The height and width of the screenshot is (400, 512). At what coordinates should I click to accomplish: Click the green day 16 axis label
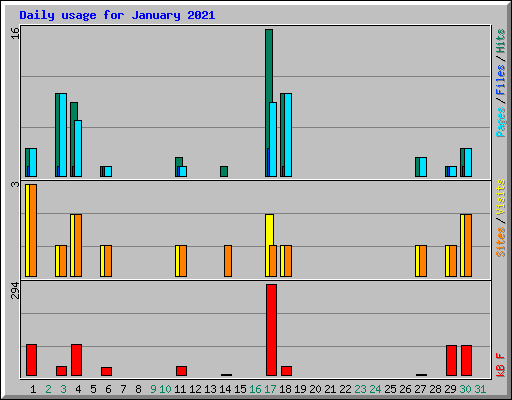(256, 389)
